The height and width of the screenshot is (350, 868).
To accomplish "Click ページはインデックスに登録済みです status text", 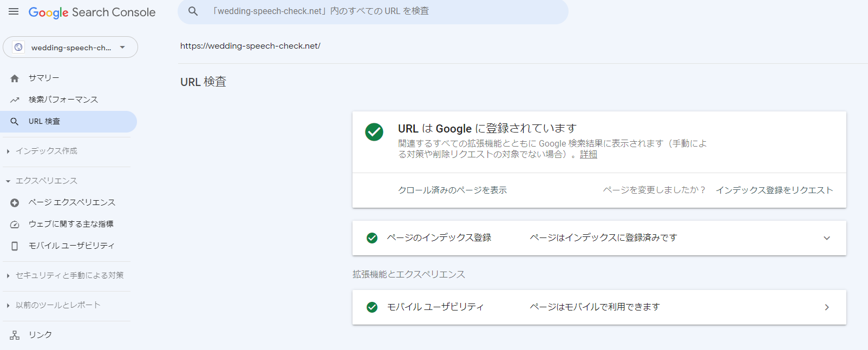I will (x=603, y=237).
